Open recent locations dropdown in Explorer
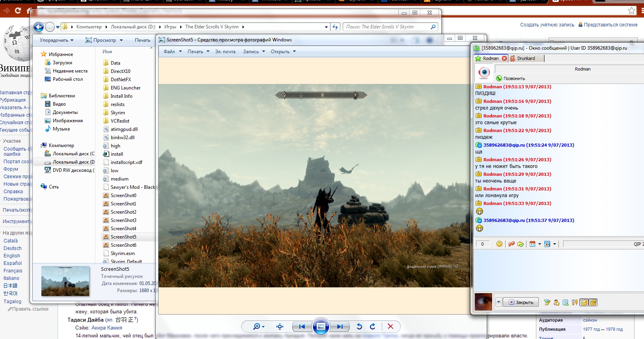Image resolution: width=644 pixels, height=339 pixels. (x=58, y=27)
